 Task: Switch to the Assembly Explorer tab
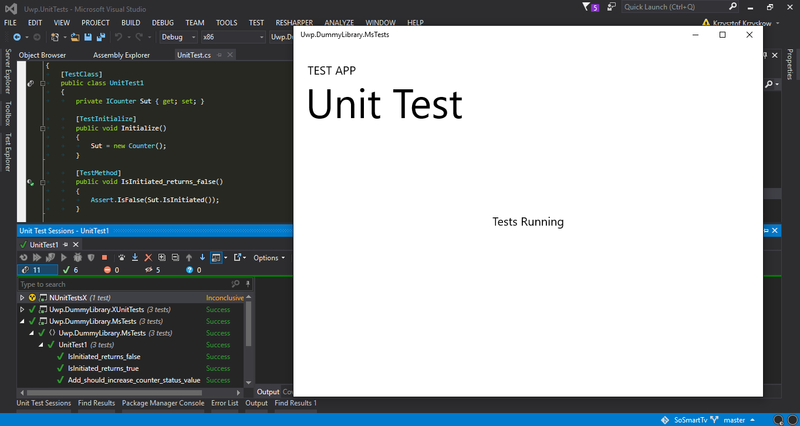point(120,55)
